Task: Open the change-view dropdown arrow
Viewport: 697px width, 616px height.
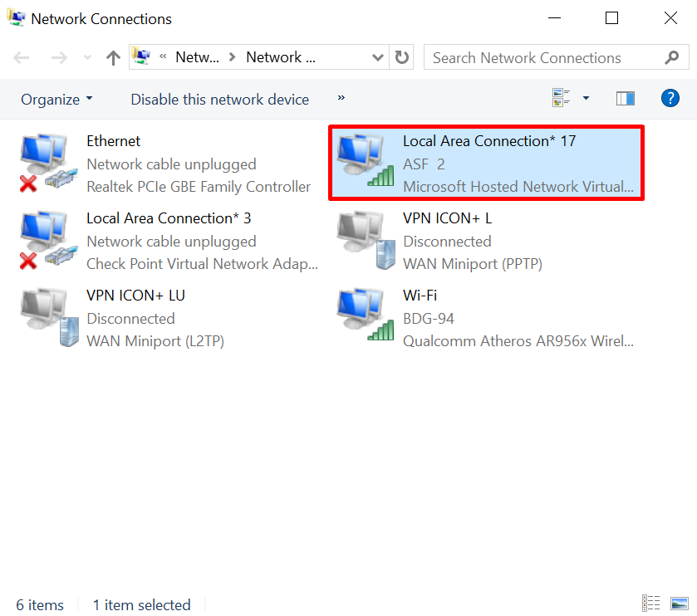Action: [587, 98]
